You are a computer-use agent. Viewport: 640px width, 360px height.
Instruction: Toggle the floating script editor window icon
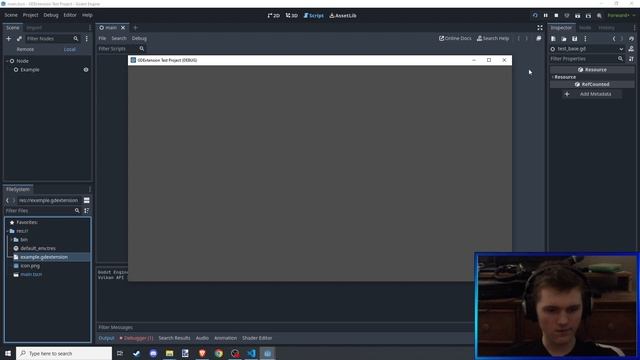(539, 38)
